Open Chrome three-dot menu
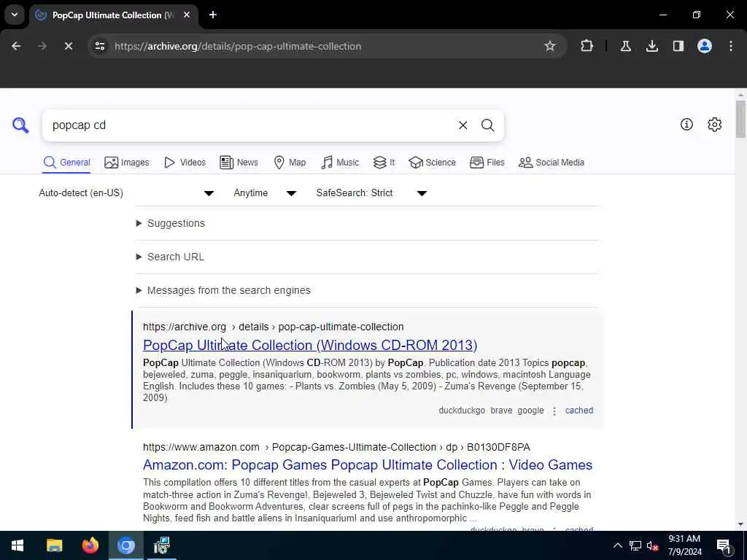The width and height of the screenshot is (747, 560). click(x=731, y=46)
